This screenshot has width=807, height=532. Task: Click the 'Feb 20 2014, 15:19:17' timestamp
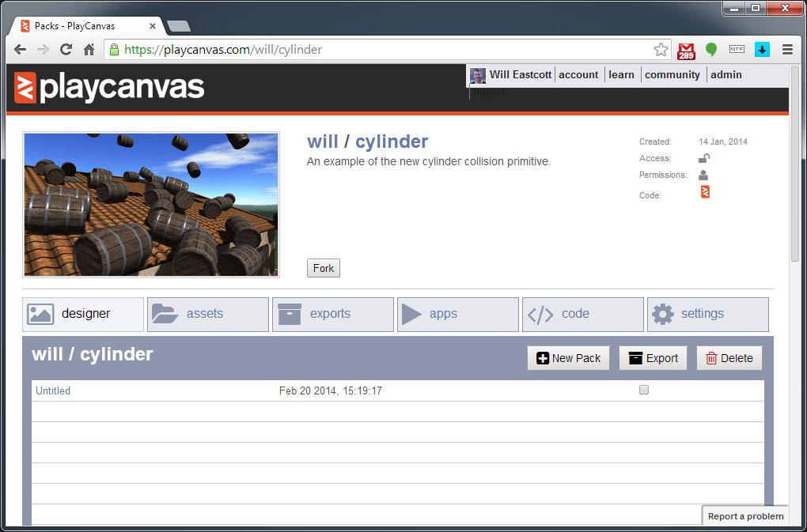(331, 391)
